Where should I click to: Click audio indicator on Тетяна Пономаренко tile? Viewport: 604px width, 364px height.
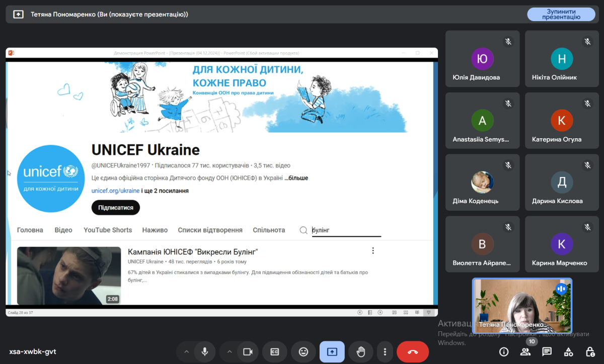tap(561, 289)
